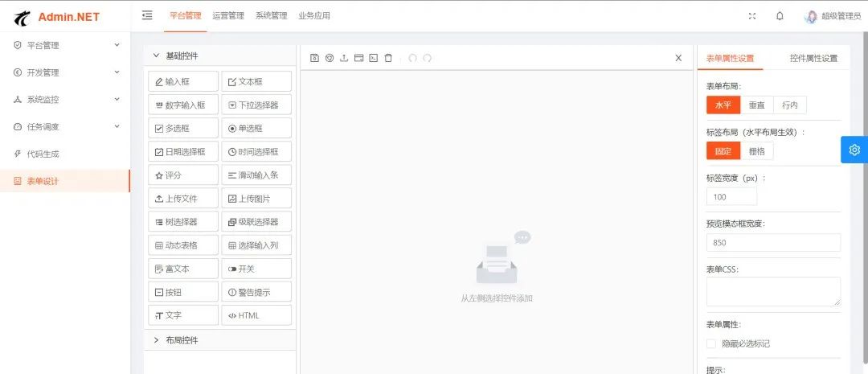The image size is (868, 374).
Task: Click the redo arrow icon
Action: tap(428, 58)
